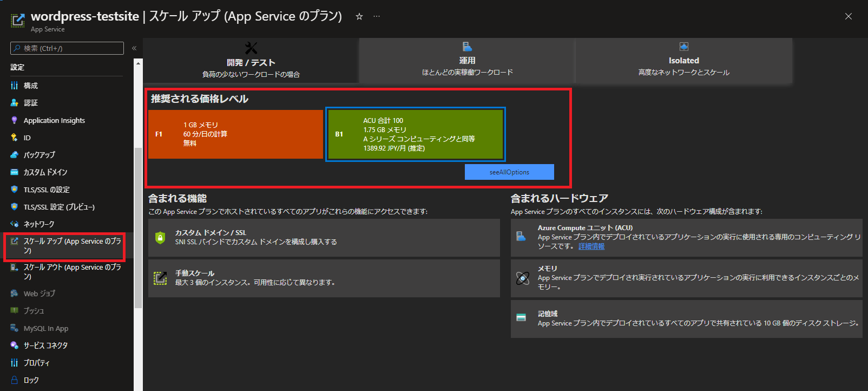868x391 pixels.
Task: Favorite the page with the star icon
Action: click(359, 17)
